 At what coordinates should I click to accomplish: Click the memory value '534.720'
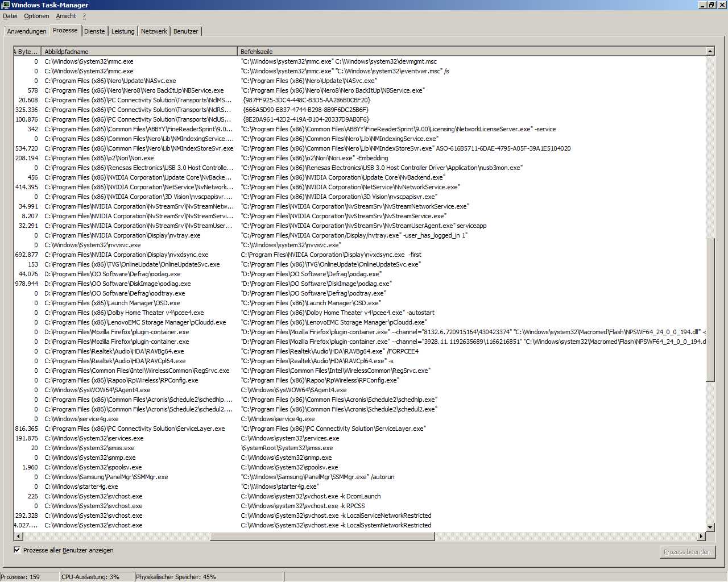point(27,148)
